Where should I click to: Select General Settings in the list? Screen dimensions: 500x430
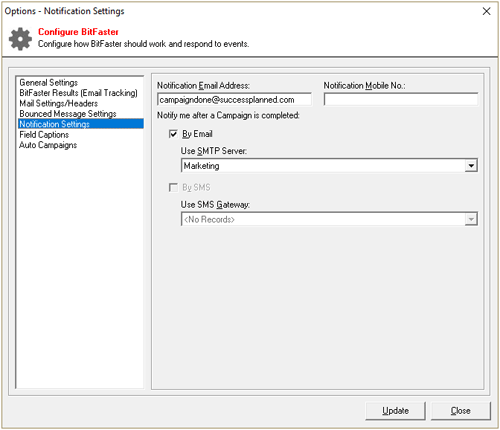[49, 82]
